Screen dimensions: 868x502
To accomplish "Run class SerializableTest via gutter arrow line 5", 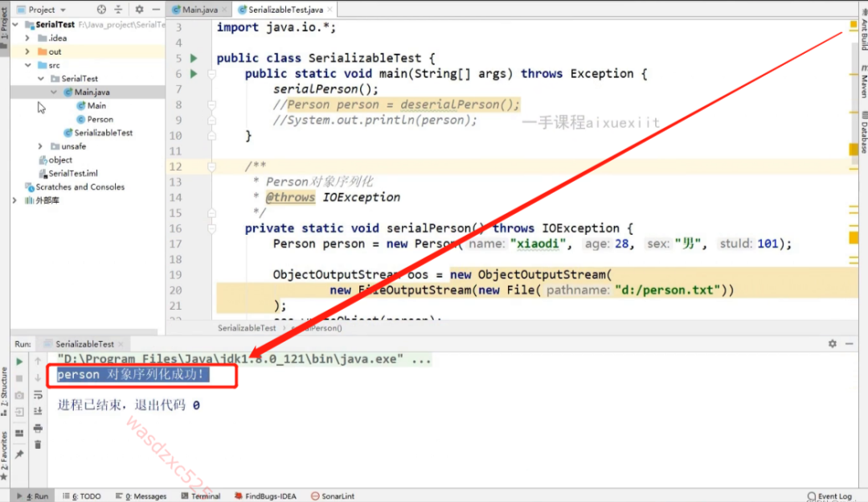I will click(194, 58).
